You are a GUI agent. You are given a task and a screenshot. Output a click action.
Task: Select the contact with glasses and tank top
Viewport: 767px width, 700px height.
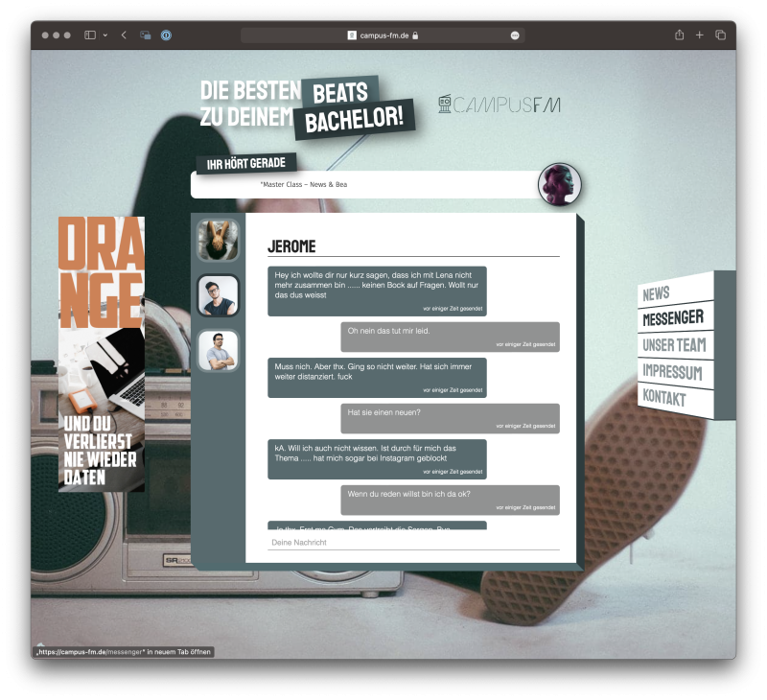point(218,295)
